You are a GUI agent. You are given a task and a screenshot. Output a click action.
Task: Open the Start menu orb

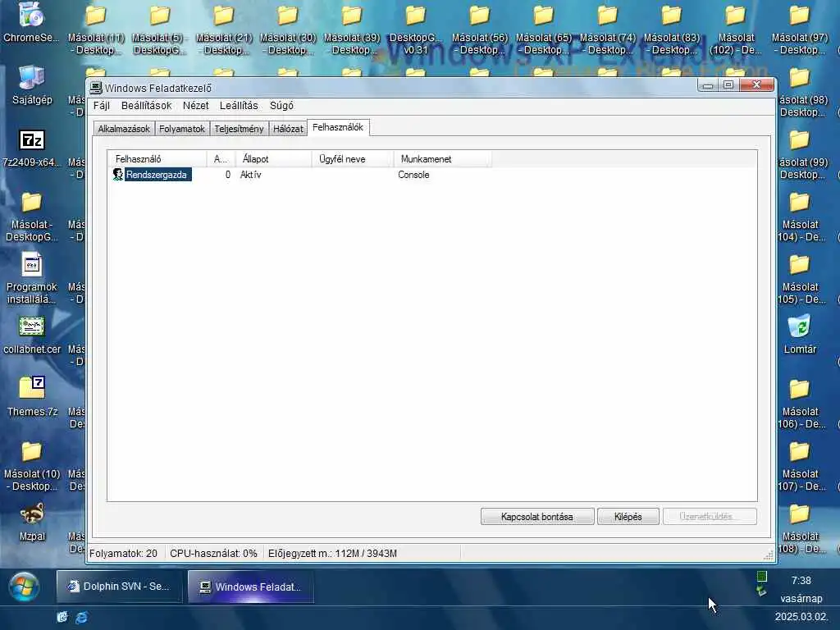click(24, 587)
